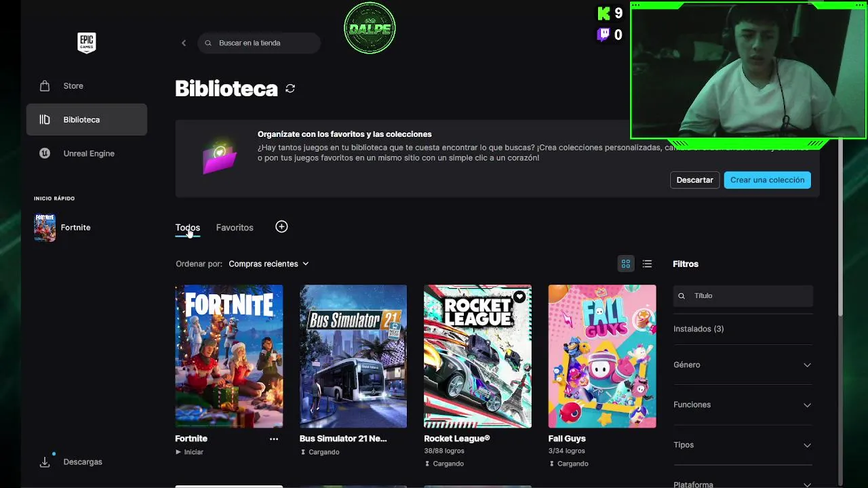This screenshot has height=488, width=868.
Task: Filter by Instalados (3)
Action: 698,329
